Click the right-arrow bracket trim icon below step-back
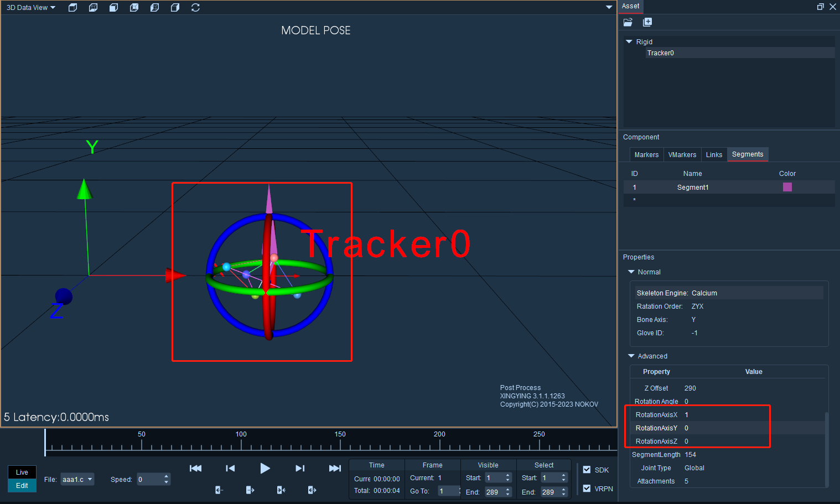The width and height of the screenshot is (840, 504). (x=250, y=490)
